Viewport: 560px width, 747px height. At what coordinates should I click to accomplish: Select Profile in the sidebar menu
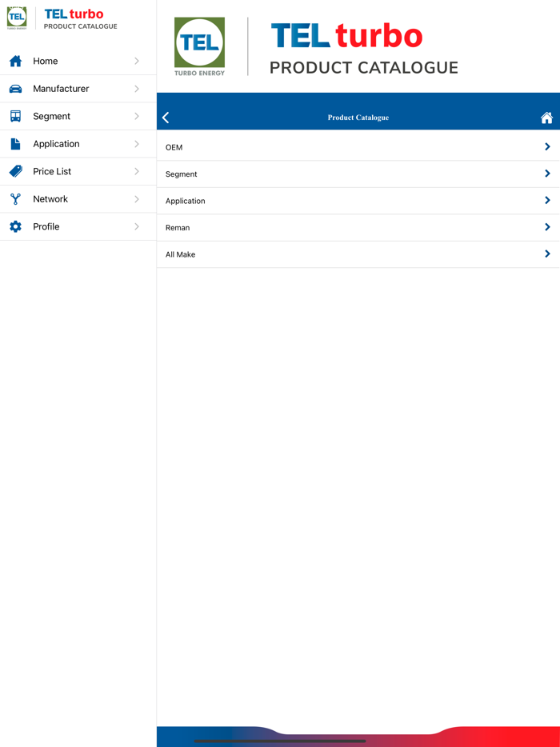(x=78, y=227)
